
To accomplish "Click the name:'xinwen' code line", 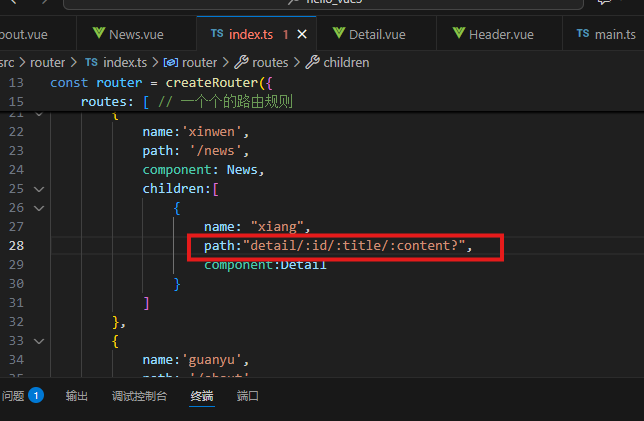I will [196, 132].
